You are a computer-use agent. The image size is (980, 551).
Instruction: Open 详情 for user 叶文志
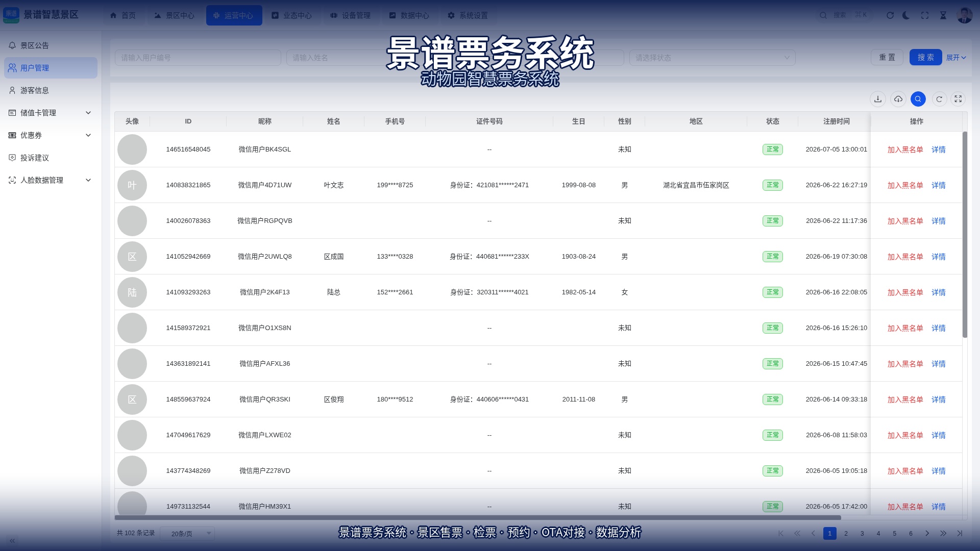pos(938,185)
